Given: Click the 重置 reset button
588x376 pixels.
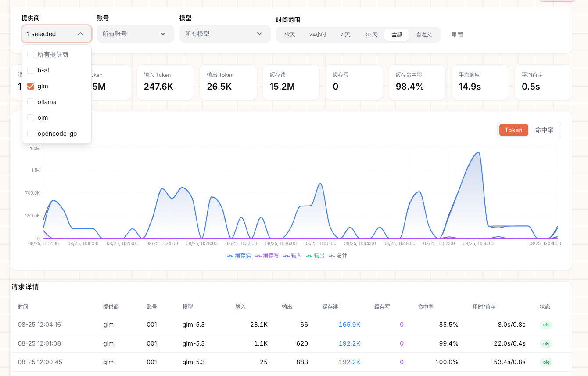Looking at the screenshot, I should [457, 35].
